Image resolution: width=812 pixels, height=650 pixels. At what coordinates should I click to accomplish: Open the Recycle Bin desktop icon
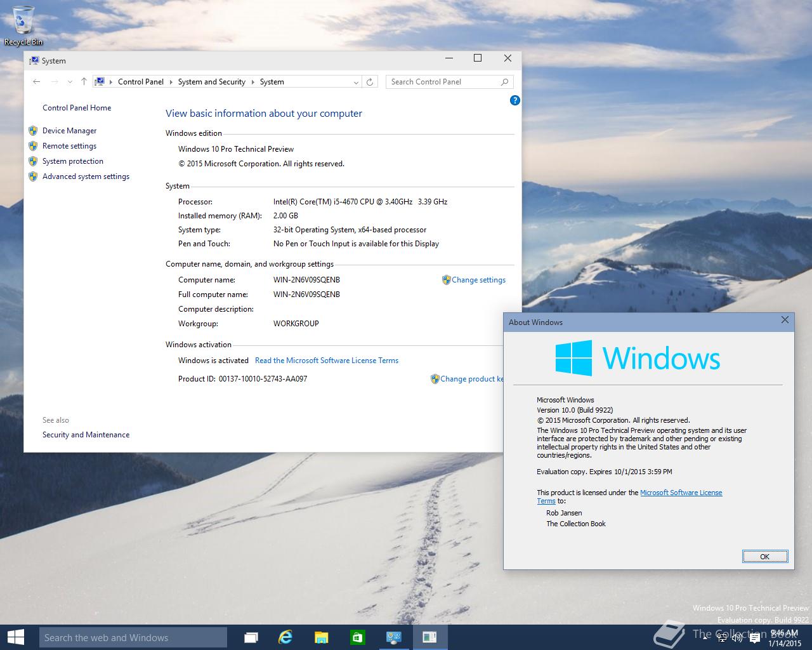coord(23,25)
